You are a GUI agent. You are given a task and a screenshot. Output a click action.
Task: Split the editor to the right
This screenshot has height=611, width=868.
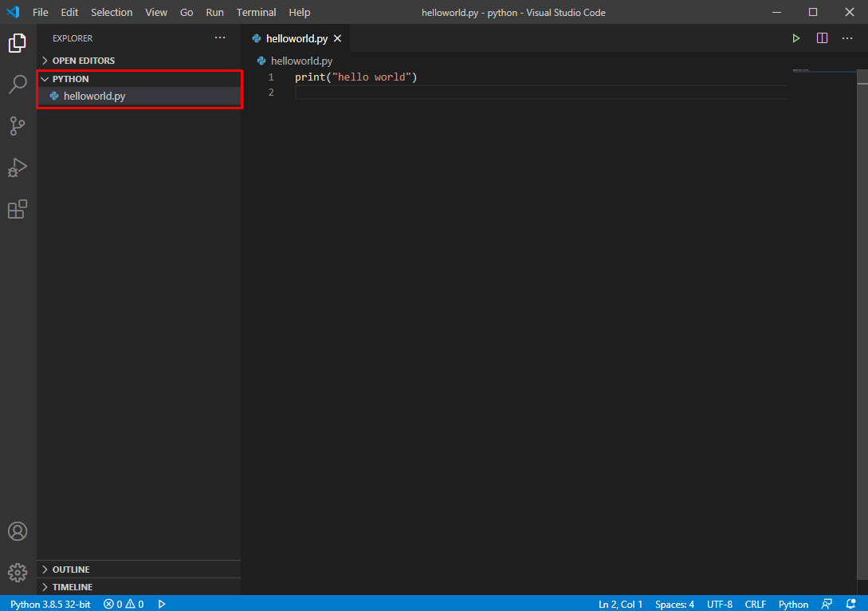[x=822, y=38]
